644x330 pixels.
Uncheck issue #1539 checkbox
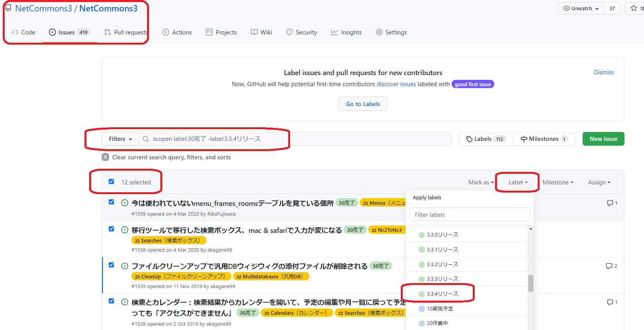(x=111, y=265)
